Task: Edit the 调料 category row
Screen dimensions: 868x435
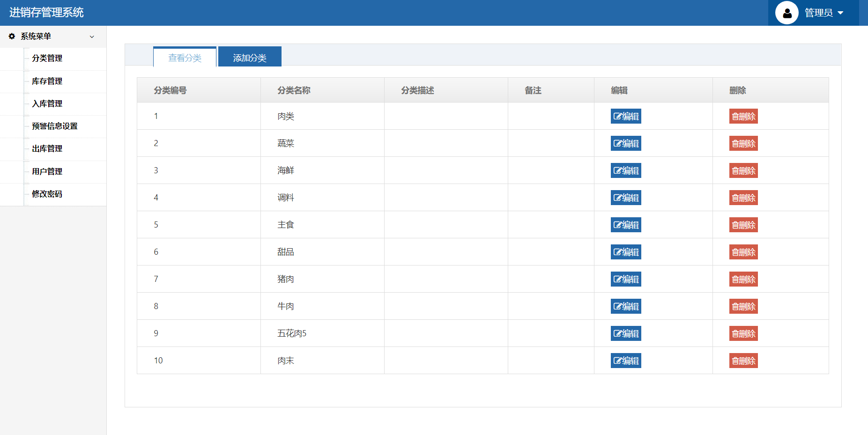Action: click(626, 198)
